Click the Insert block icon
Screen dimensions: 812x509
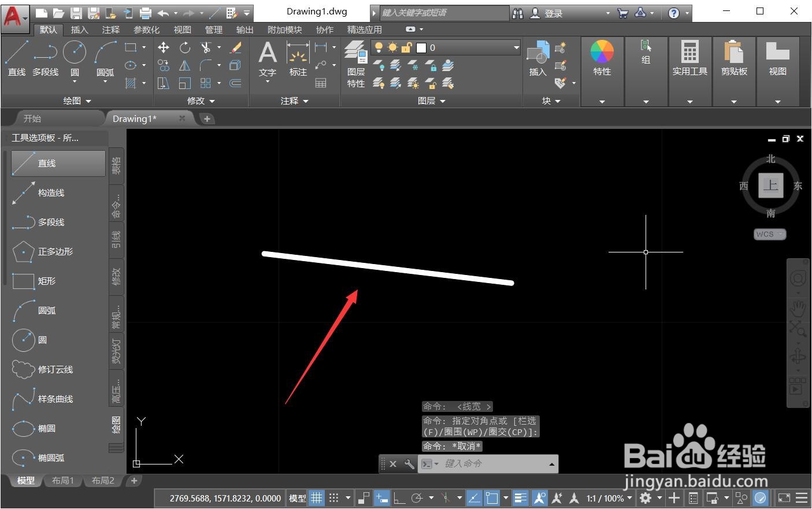[538, 59]
